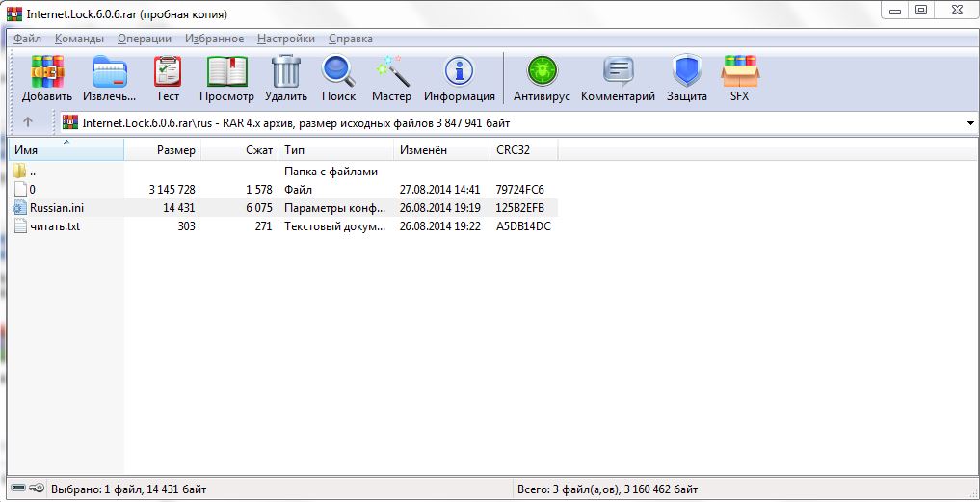
Task: Sort by the Имя column header
Action: point(26,150)
